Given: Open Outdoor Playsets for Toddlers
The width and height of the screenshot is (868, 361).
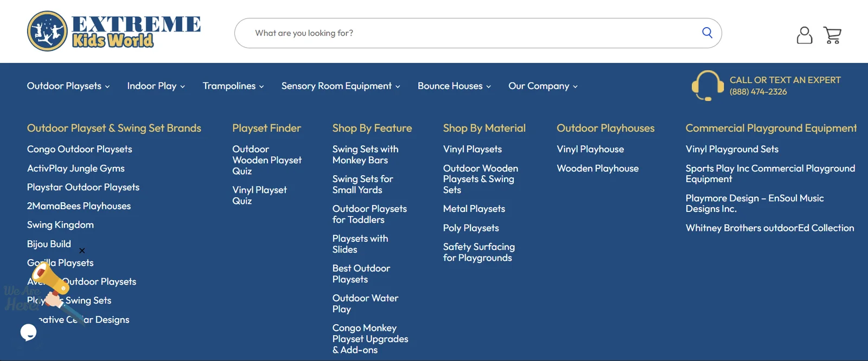Looking at the screenshot, I should click(x=369, y=214).
